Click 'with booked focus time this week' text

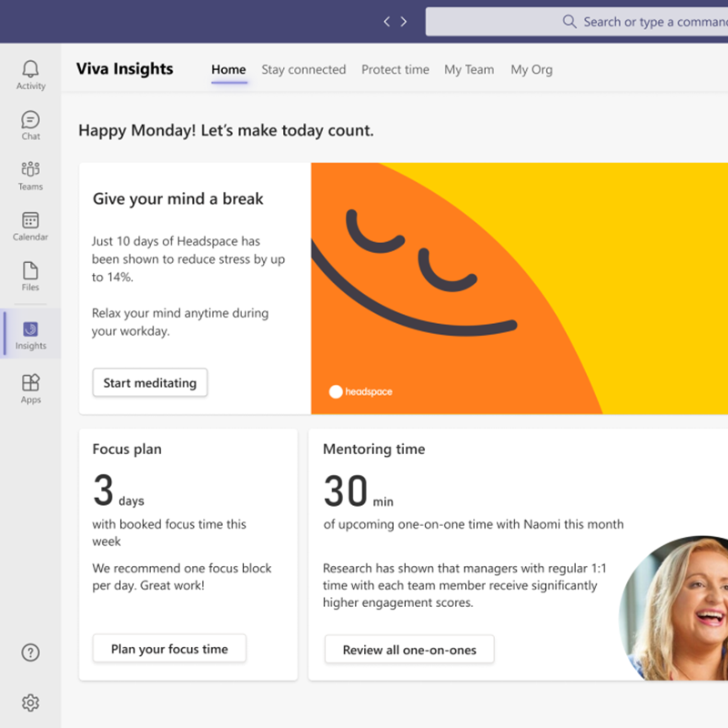coord(169,532)
